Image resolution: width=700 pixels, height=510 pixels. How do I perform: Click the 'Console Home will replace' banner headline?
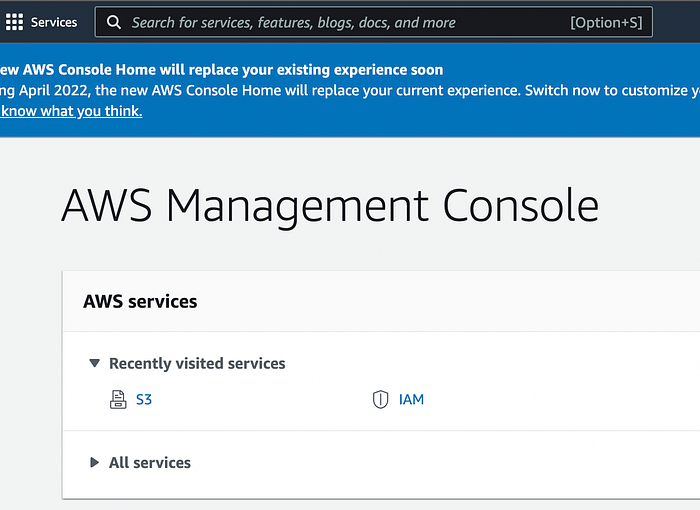(221, 70)
